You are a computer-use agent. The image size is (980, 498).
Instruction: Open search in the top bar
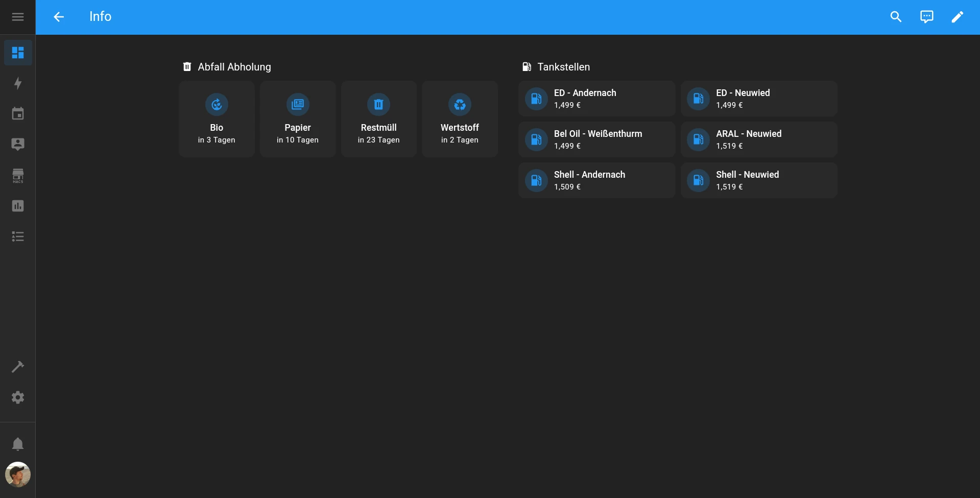[x=896, y=17]
